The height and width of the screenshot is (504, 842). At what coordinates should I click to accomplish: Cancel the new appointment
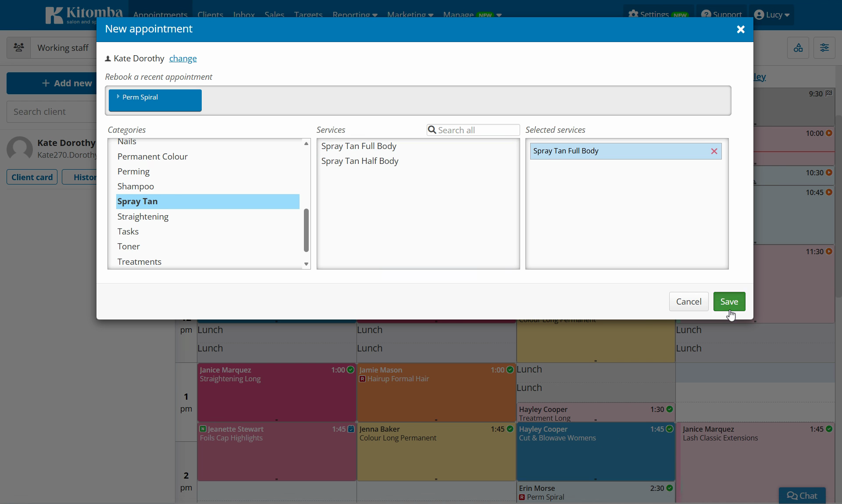(x=689, y=302)
